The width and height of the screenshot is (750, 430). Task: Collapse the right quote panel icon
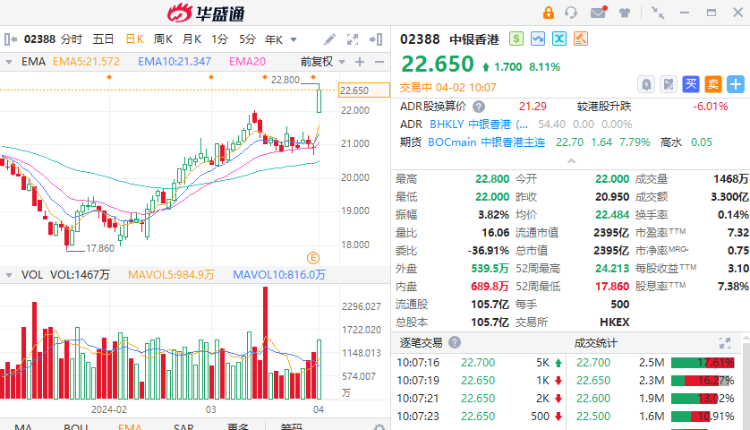point(376,39)
